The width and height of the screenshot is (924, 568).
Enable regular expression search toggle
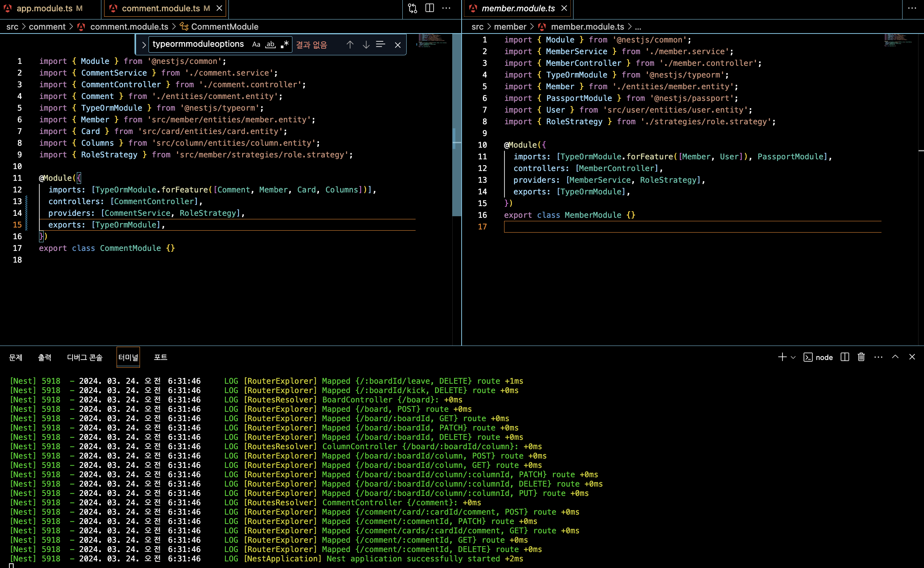285,44
